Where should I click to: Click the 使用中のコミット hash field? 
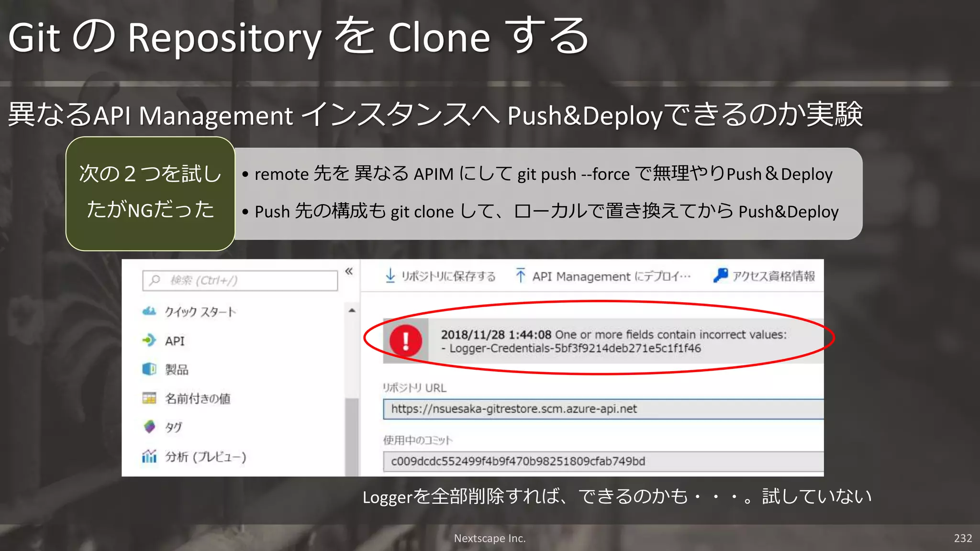(x=603, y=461)
